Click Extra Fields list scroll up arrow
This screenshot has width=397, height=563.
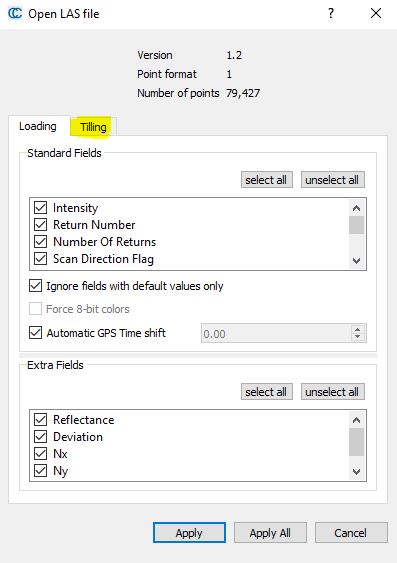[356, 420]
